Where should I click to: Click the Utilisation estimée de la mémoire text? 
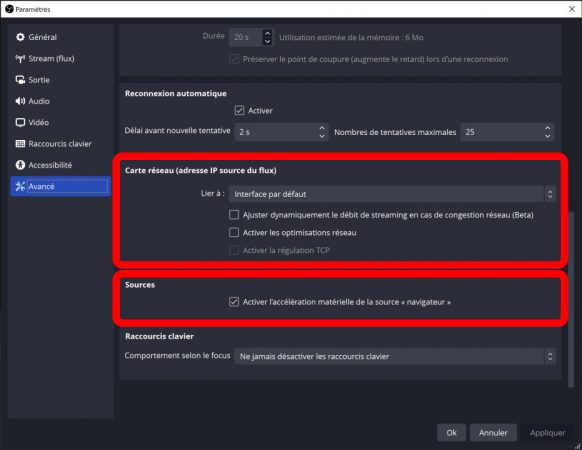point(351,38)
